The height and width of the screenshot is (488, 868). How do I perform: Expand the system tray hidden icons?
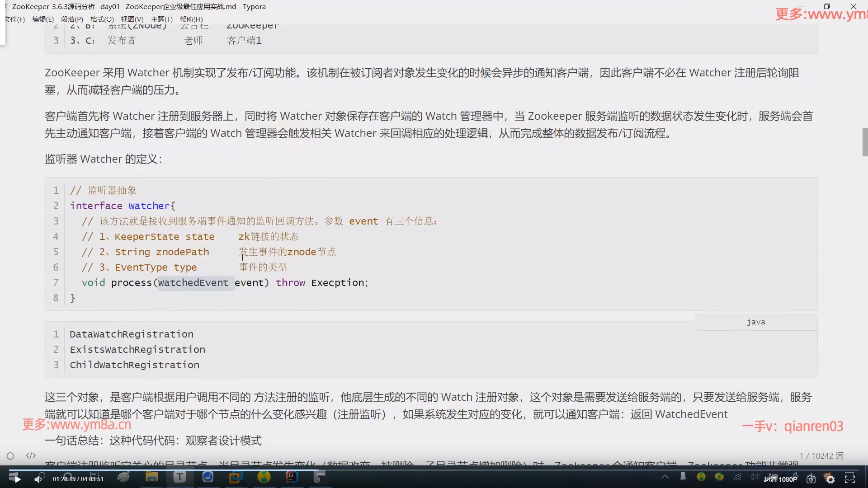point(665,477)
